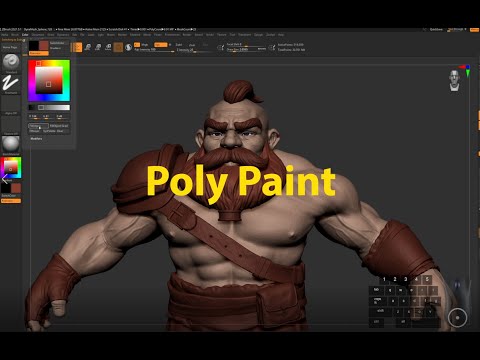The width and height of the screenshot is (480, 360).
Task: Click the brush icon beside Focal Shift slider
Action: click(220, 47)
